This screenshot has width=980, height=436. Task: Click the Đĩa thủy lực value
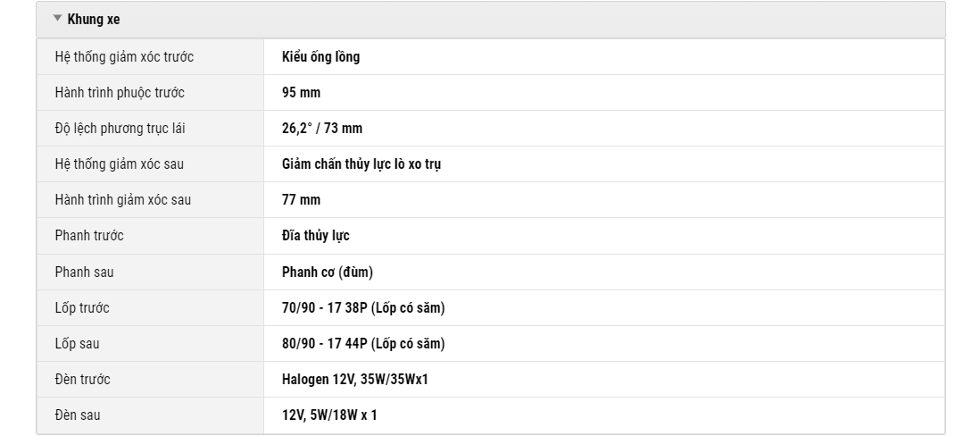pos(316,235)
